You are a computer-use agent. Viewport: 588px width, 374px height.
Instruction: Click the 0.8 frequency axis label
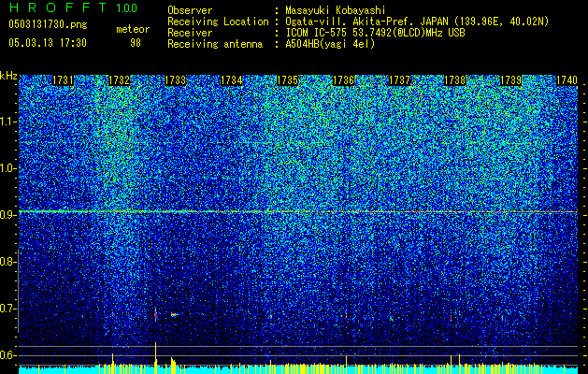point(7,262)
